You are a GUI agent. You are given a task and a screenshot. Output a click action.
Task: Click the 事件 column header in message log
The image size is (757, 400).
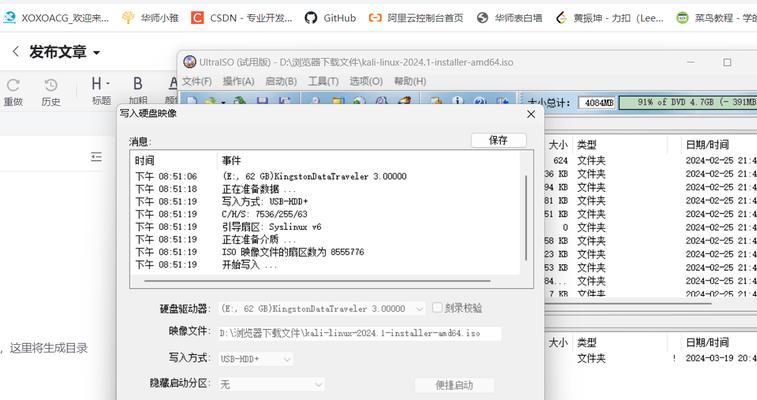pos(231,161)
